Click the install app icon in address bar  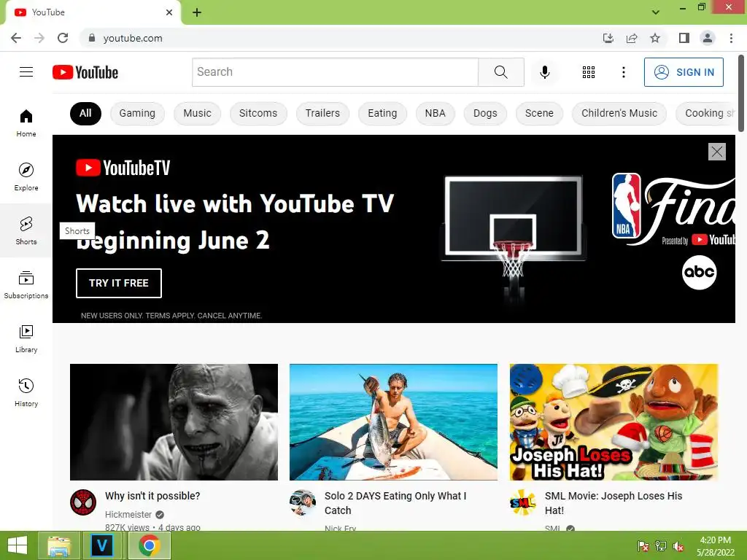[x=608, y=38]
